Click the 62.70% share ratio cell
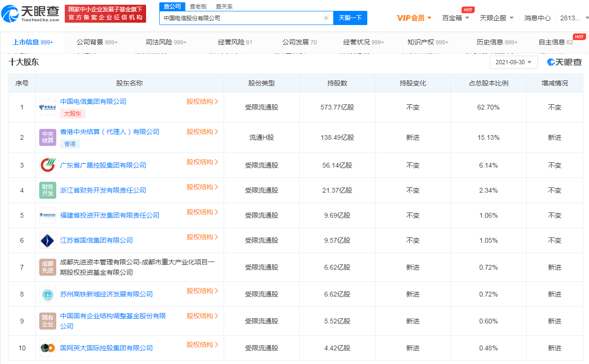Viewport: 589px width, 364px height. tap(488, 107)
